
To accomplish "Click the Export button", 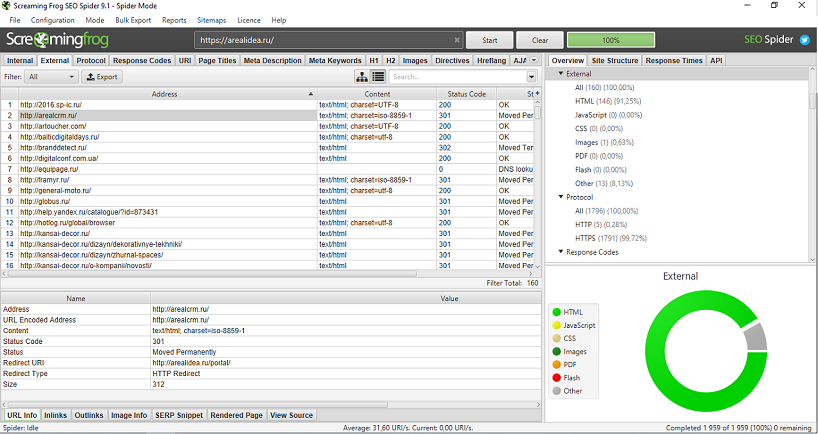I will point(102,77).
